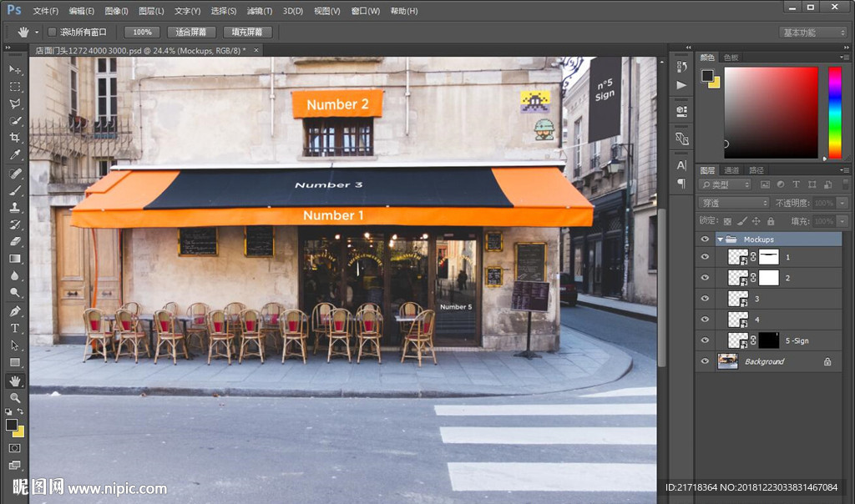Select the Path Selection tool
This screenshot has width=855, height=504.
15,345
